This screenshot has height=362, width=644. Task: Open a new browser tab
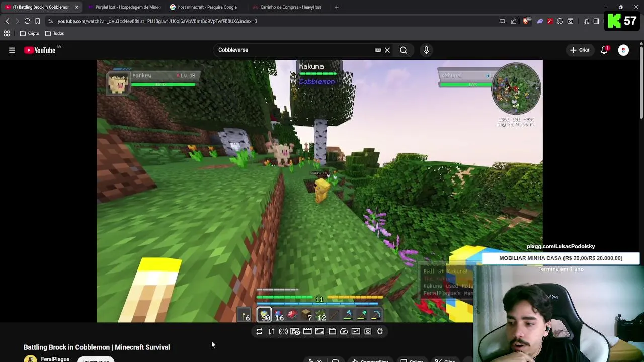[x=337, y=7]
